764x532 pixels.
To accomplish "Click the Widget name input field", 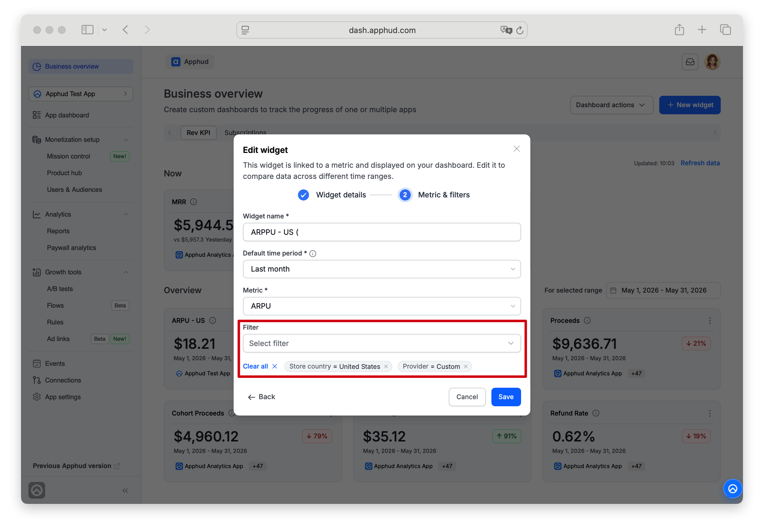I will pos(382,232).
